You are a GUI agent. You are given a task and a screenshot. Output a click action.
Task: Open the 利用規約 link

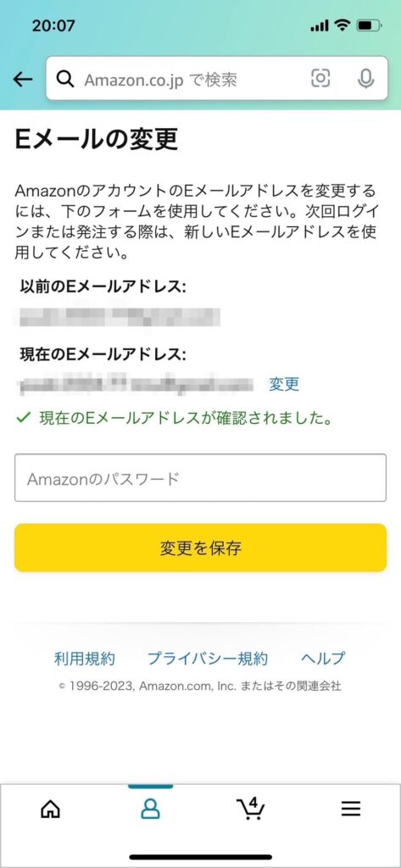pyautogui.click(x=84, y=659)
